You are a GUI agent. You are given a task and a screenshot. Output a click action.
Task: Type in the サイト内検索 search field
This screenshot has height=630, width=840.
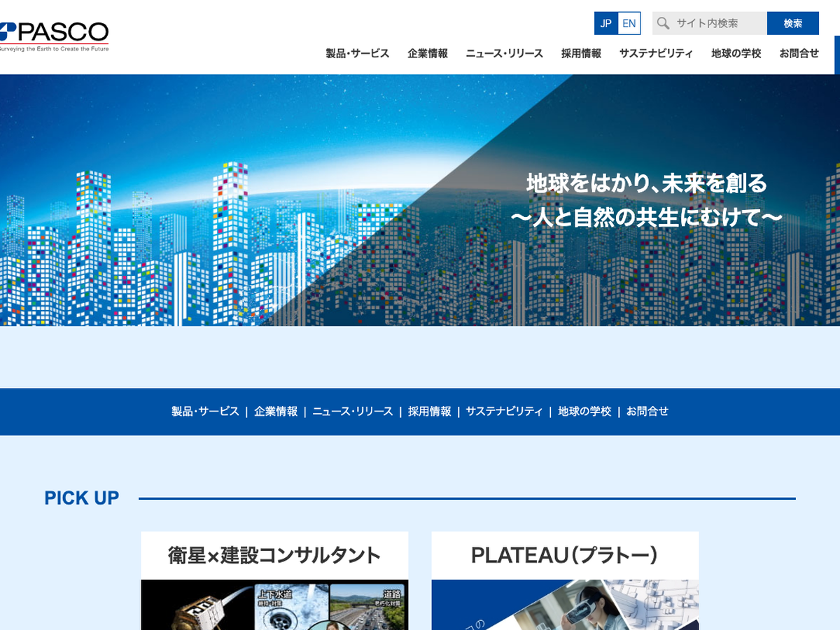[718, 23]
